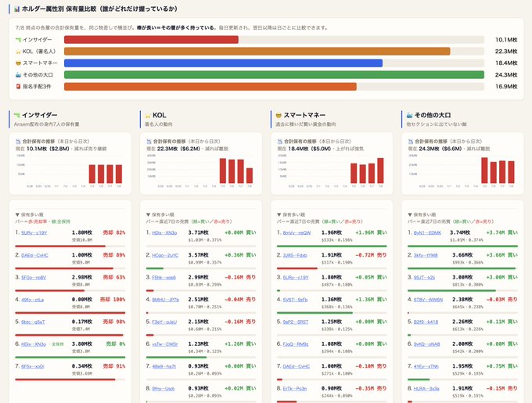Image resolution: width=532 pixels, height=403 pixels.
Task: Open the インサイダー rank 7 wallet link with 売却 91%
Action: tap(33, 366)
